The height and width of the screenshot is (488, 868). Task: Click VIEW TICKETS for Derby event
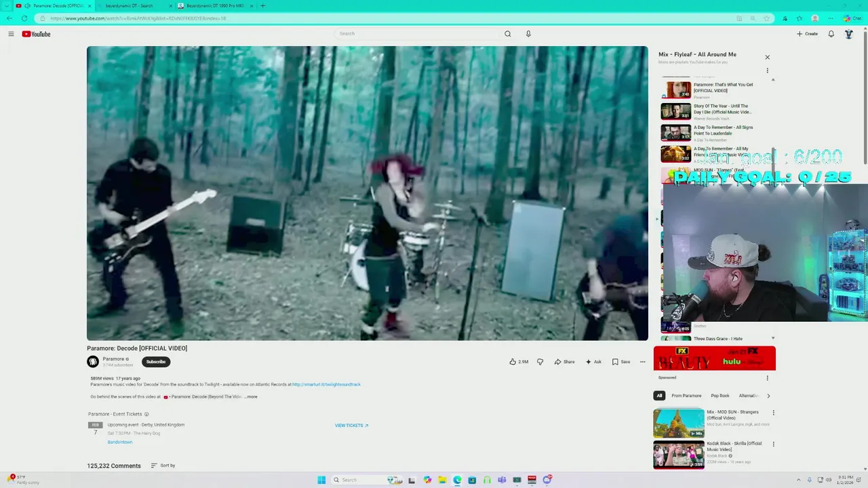[x=351, y=426]
